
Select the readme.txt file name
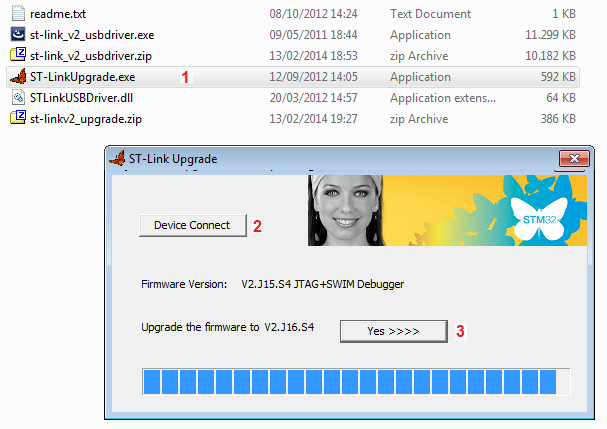coord(58,14)
